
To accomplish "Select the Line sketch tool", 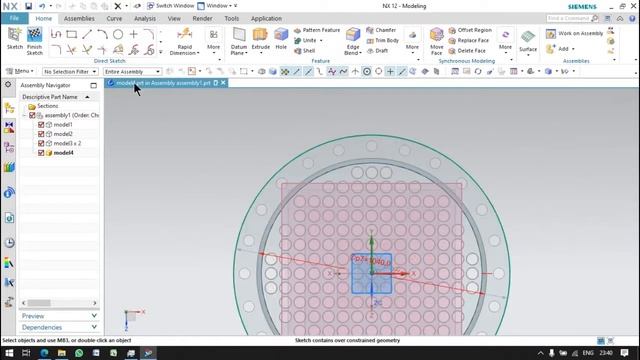I will tap(87, 34).
